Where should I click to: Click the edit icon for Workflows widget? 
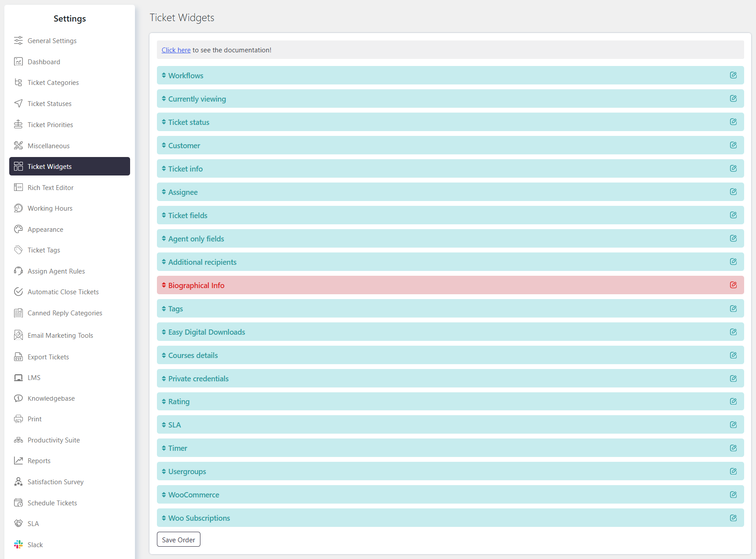click(x=733, y=75)
